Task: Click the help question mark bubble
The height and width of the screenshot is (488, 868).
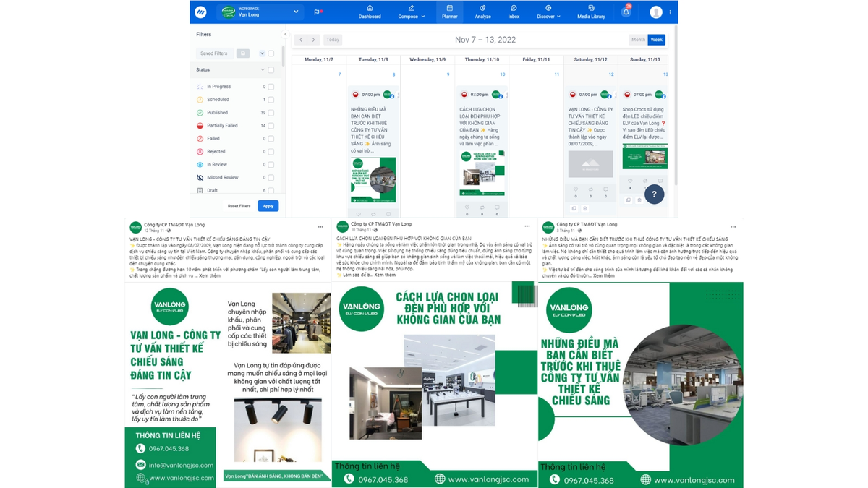Action: (654, 194)
